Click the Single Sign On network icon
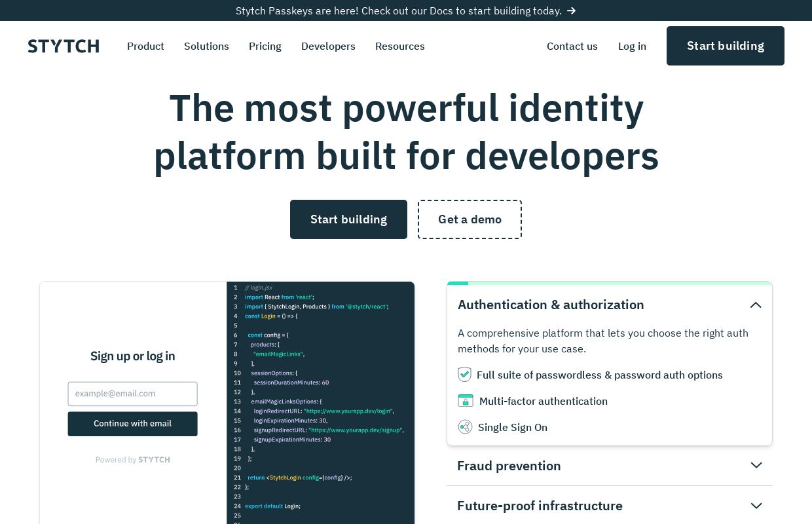 [x=465, y=427]
